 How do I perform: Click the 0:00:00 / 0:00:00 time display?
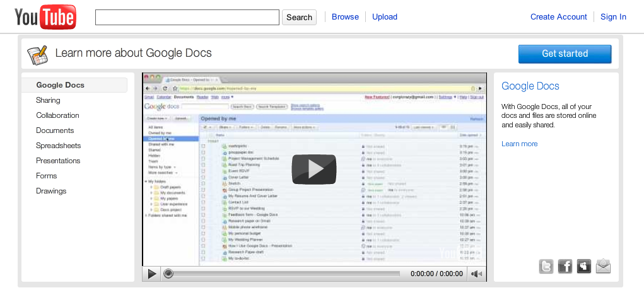tap(436, 274)
